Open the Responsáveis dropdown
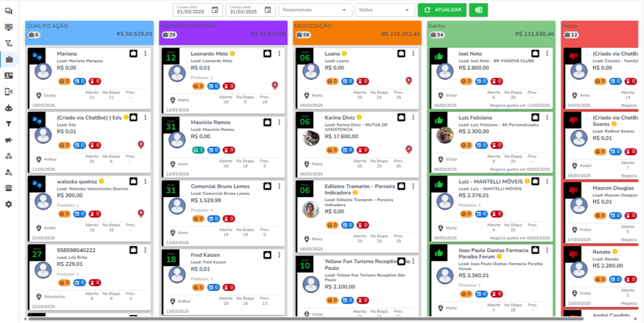The height and width of the screenshot is (323, 644). (315, 10)
